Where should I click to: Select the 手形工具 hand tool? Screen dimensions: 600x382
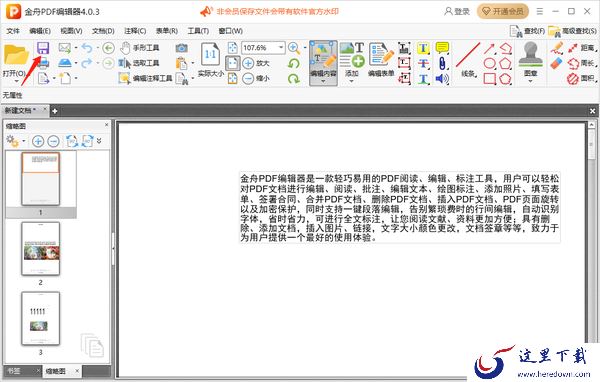(139, 48)
